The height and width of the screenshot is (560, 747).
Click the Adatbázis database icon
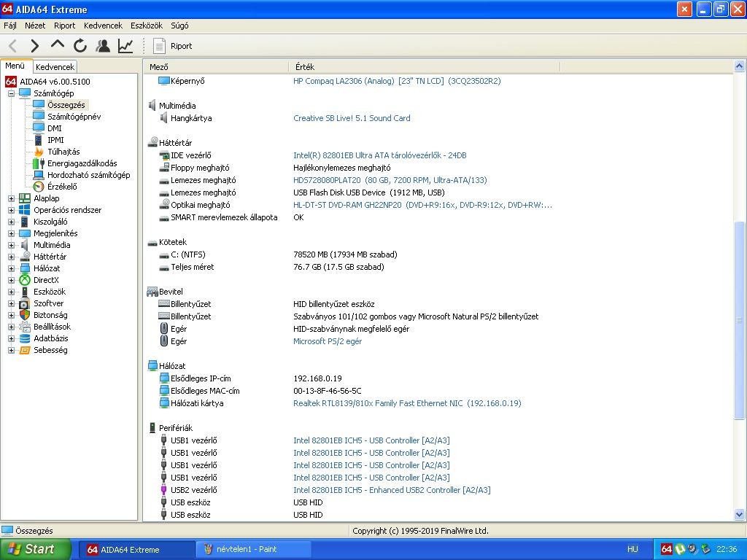(x=25, y=338)
